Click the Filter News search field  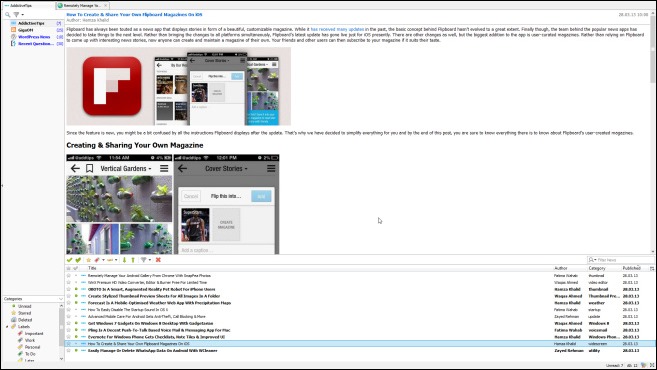coord(620,260)
